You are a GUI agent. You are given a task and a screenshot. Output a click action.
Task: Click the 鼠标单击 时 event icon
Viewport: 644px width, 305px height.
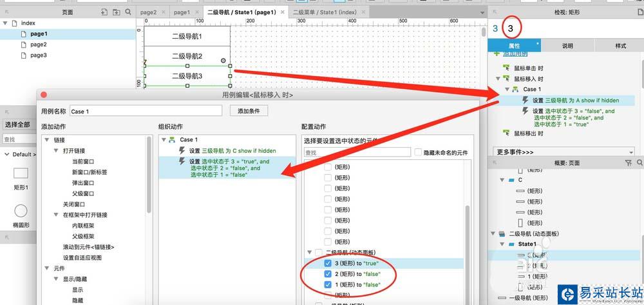(506, 68)
